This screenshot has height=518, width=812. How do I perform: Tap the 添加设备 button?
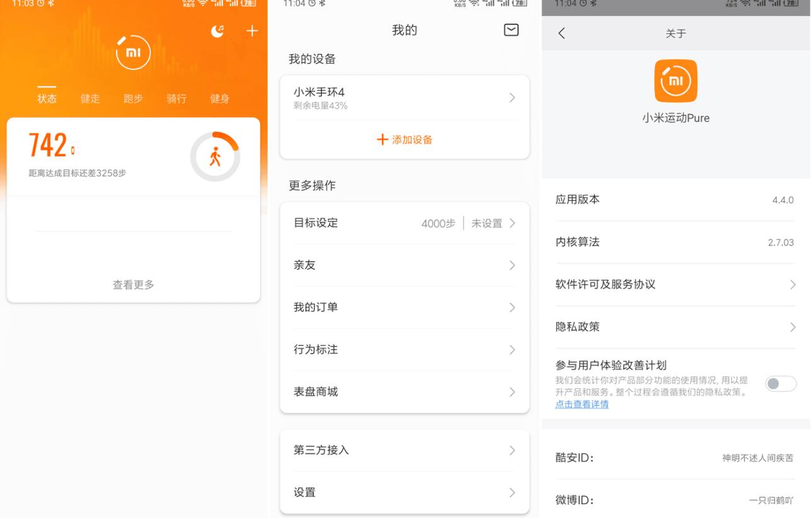pos(404,140)
